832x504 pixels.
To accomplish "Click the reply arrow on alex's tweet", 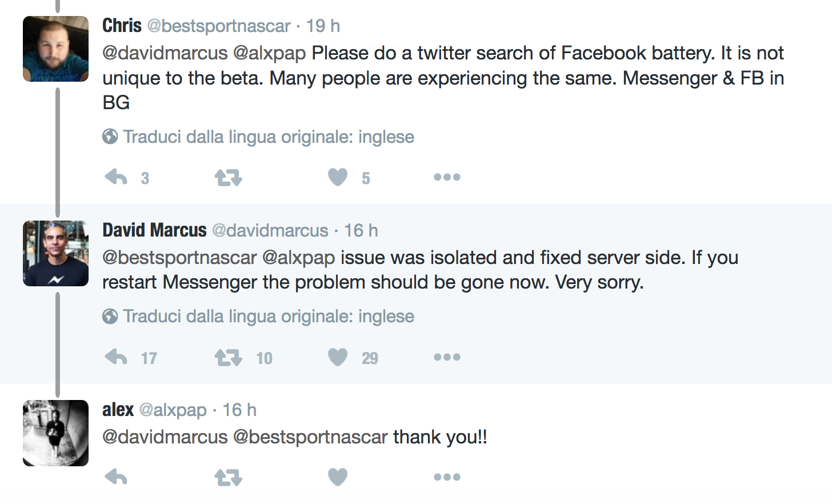I will point(115,475).
